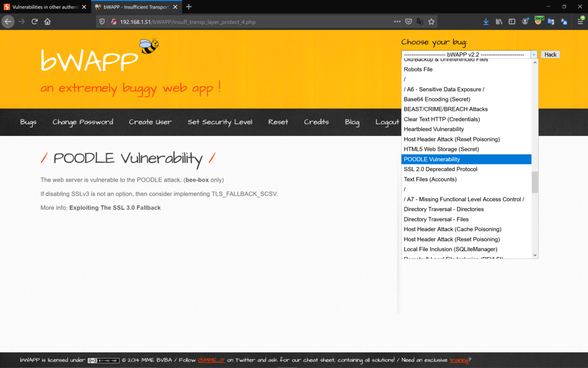This screenshot has height=368, width=588.
Task: Open the page actions three-dot menu
Action: [397, 22]
